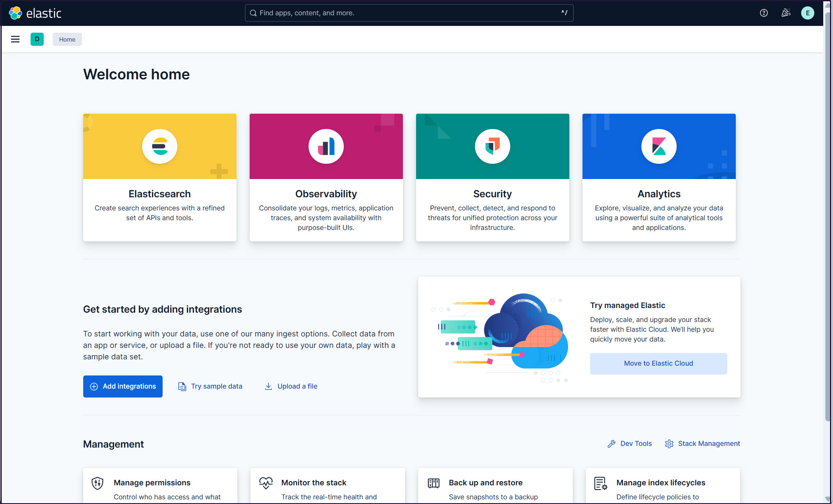The height and width of the screenshot is (504, 833).
Task: Click the gear icon beside Stack Management
Action: [669, 444]
